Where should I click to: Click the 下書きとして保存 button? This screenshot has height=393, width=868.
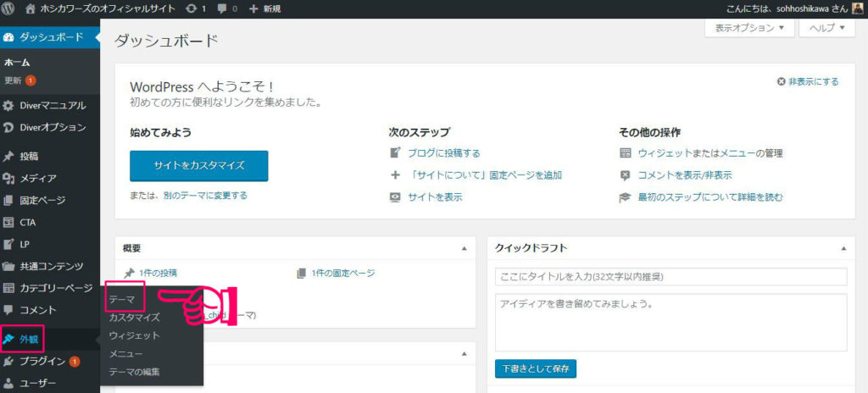(x=536, y=368)
